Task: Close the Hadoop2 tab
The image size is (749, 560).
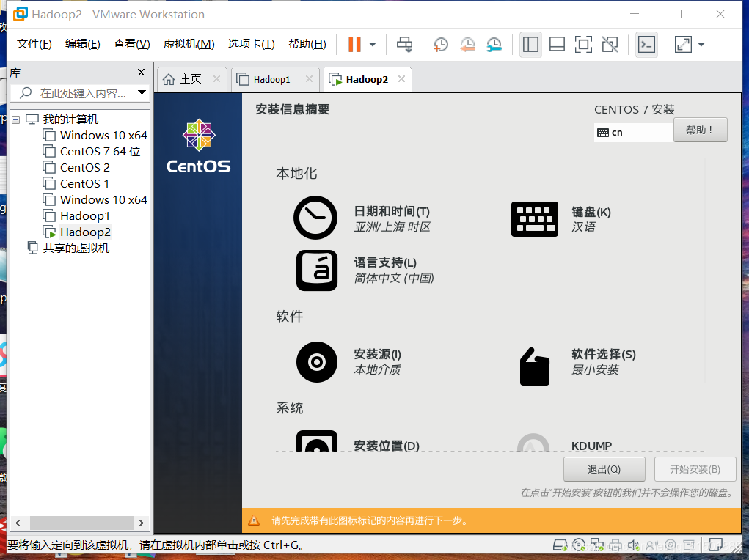Action: coord(402,79)
